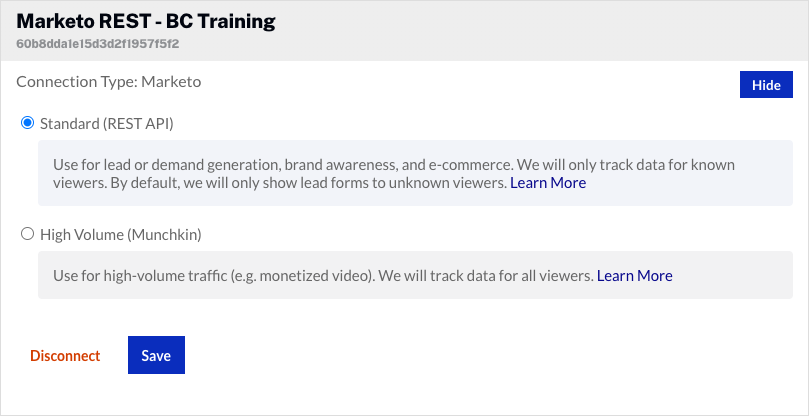
Task: Select the Standard (REST API) radio button
Action: tap(27, 123)
